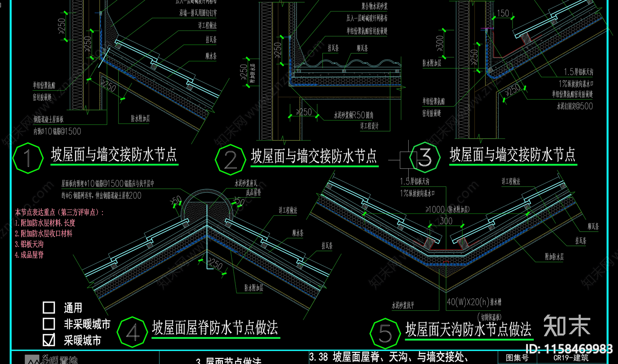Select the label 顺瓦条 in detail 5
Viewport: 618px width, 364px height.
(593, 227)
